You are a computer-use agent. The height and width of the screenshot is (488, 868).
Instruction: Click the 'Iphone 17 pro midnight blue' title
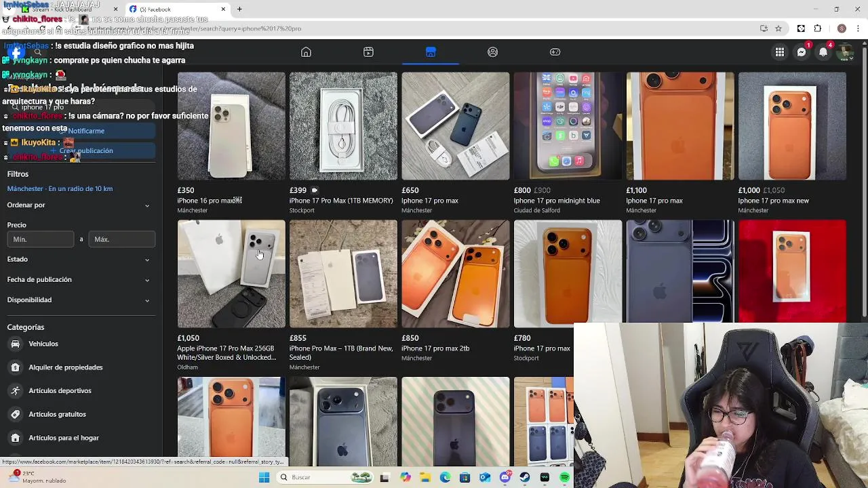(x=557, y=201)
